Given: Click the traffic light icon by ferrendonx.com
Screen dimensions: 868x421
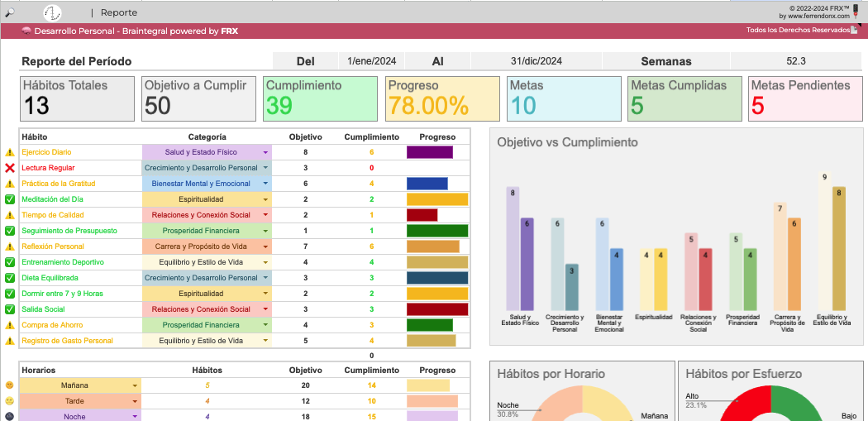Looking at the screenshot, I should (856, 12).
